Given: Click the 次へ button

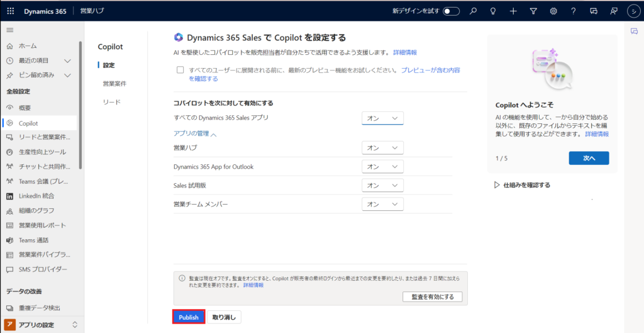Looking at the screenshot, I should pyautogui.click(x=589, y=158).
